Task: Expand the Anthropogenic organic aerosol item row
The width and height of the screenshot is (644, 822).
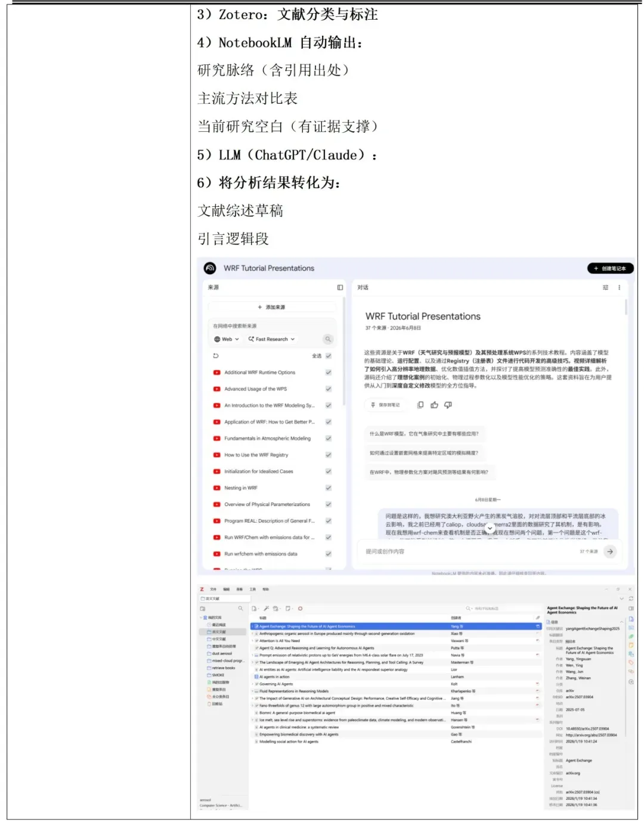Action: tap(252, 634)
